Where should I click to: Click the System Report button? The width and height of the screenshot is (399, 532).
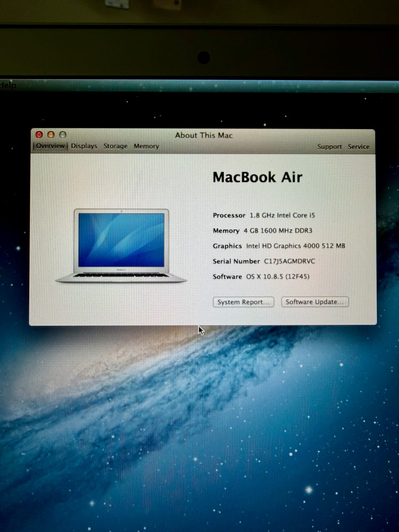click(x=244, y=302)
